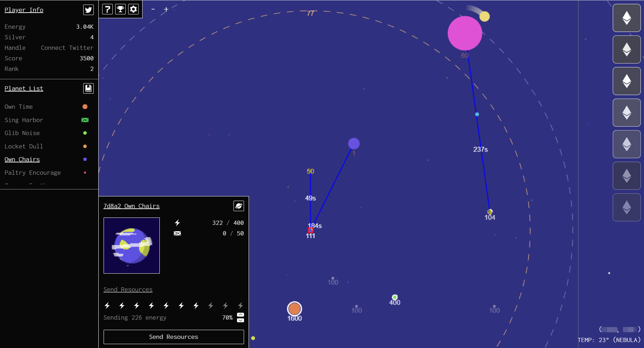Image resolution: width=644 pixels, height=348 pixels.
Task: Open the Player Info heading
Action: pyautogui.click(x=24, y=10)
